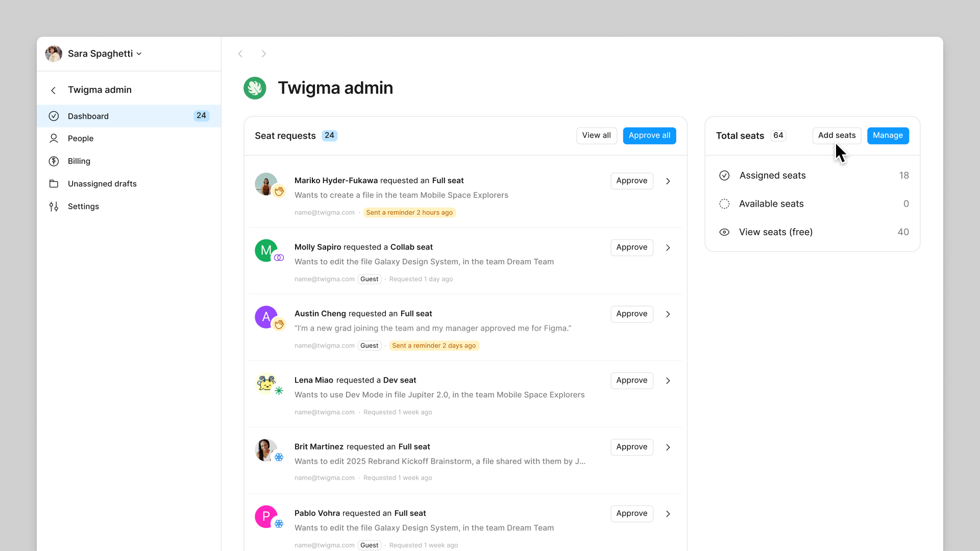Viewport: 980px width, 551px height.
Task: Click Austin Cheng's purple avatar
Action: (266, 317)
